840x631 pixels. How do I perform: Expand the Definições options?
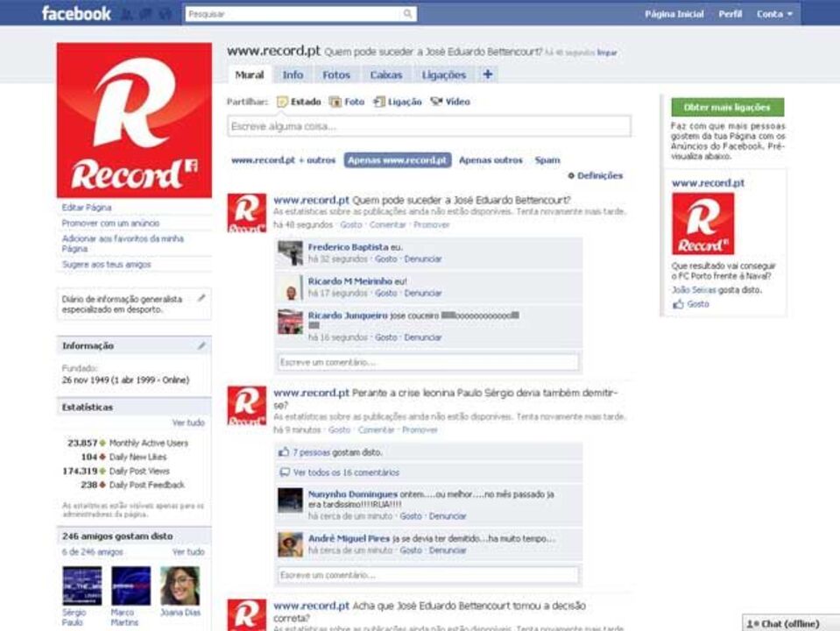(x=599, y=174)
